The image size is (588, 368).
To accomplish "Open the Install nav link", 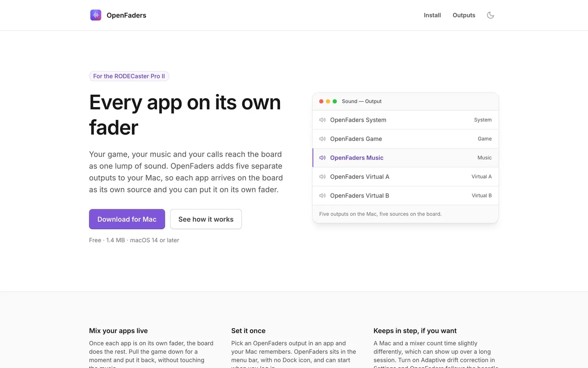I will coord(432,15).
